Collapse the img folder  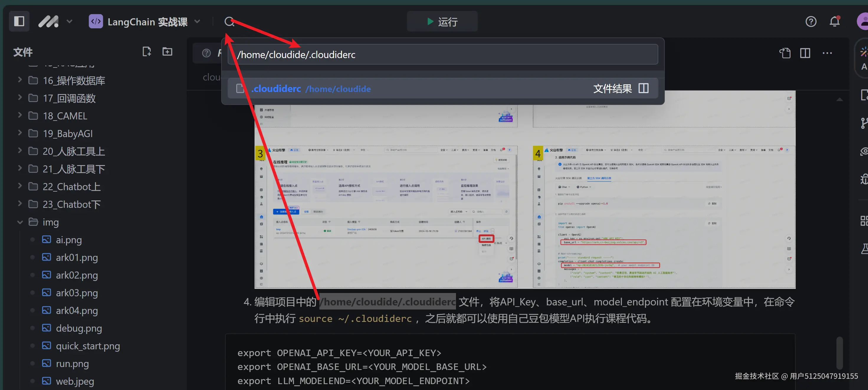point(20,222)
